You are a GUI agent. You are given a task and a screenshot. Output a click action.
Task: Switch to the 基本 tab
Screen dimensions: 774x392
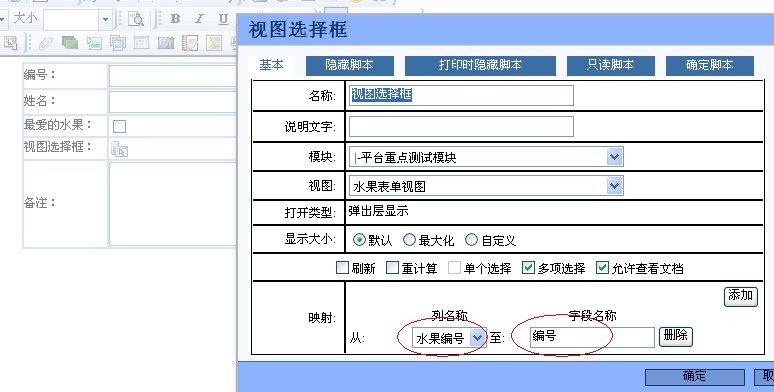tap(271, 65)
